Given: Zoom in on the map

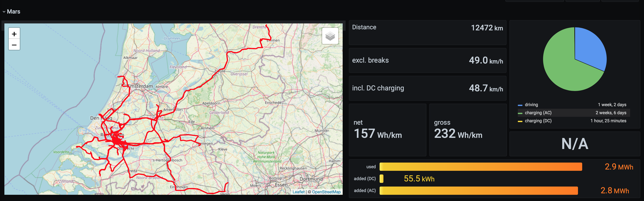Looking at the screenshot, I should pos(14,34).
